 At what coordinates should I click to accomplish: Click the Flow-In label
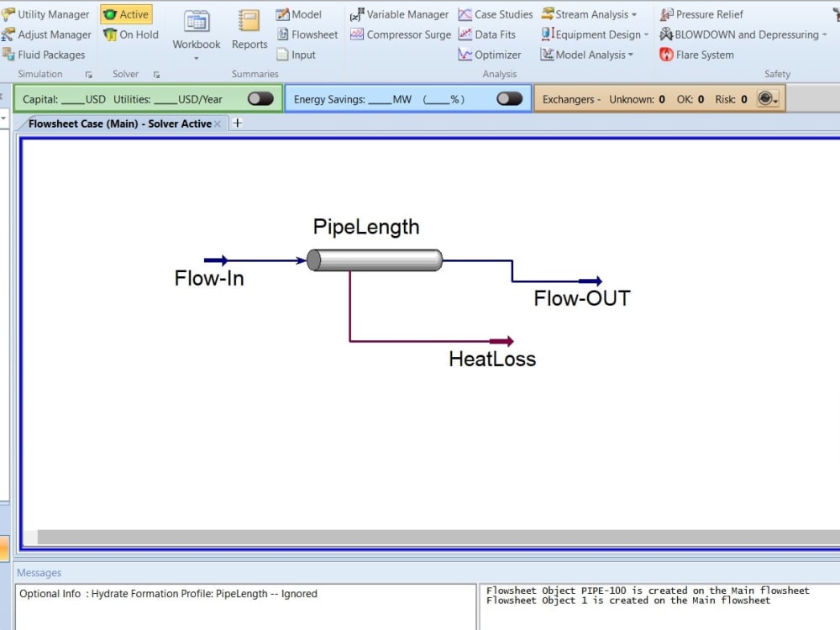click(x=209, y=278)
